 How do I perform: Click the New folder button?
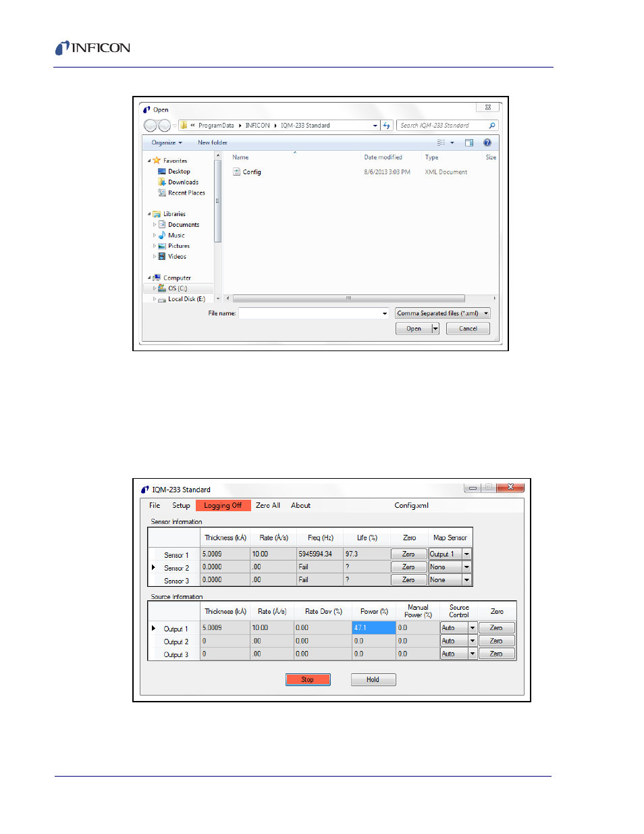[213, 142]
